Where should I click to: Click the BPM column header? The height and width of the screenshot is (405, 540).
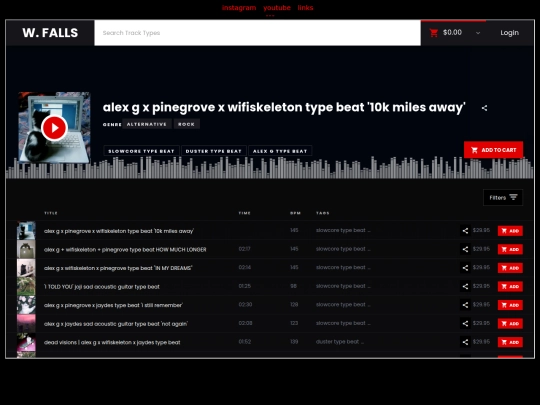click(x=295, y=213)
